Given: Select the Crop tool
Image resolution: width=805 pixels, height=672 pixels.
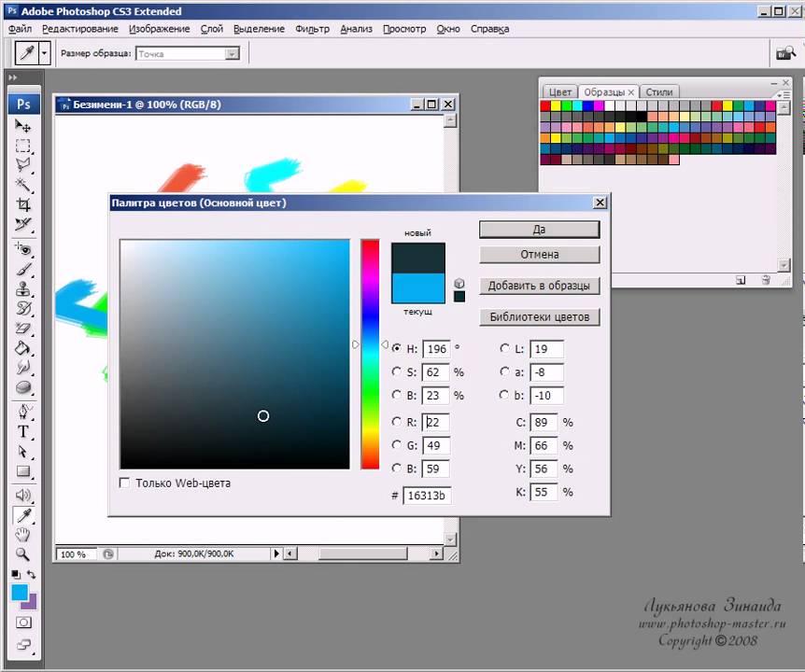Looking at the screenshot, I should point(23,204).
